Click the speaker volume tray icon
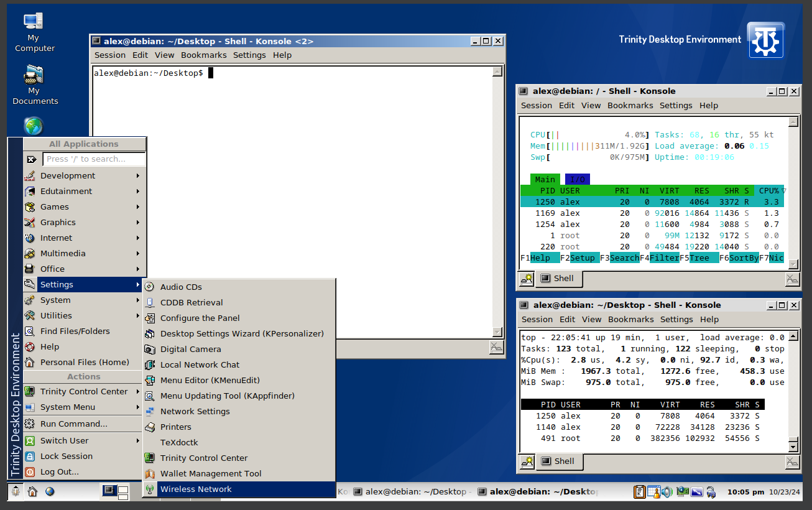 pyautogui.click(x=667, y=492)
